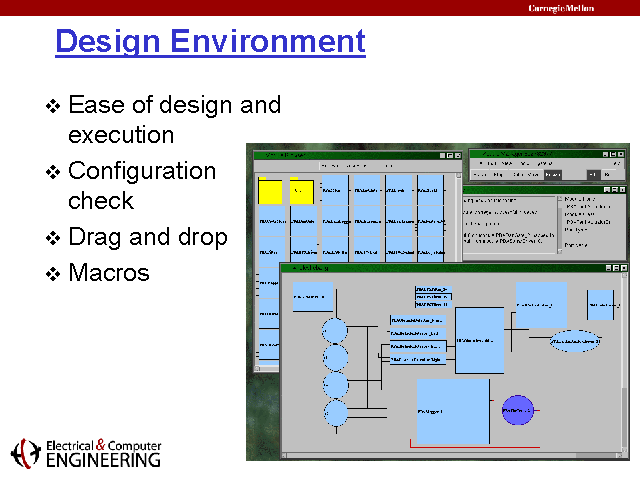Select the first yellow block in the palette

click(272, 190)
